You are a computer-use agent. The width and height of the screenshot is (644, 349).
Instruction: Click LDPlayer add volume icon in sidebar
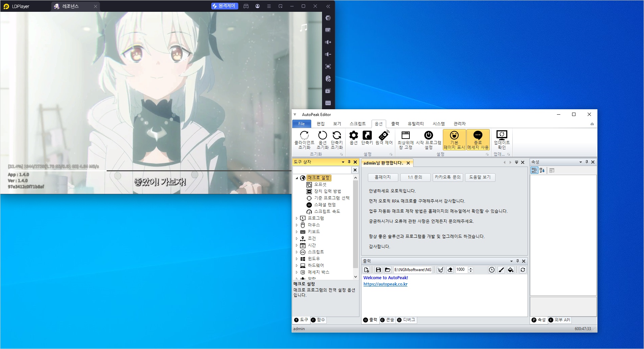[328, 42]
